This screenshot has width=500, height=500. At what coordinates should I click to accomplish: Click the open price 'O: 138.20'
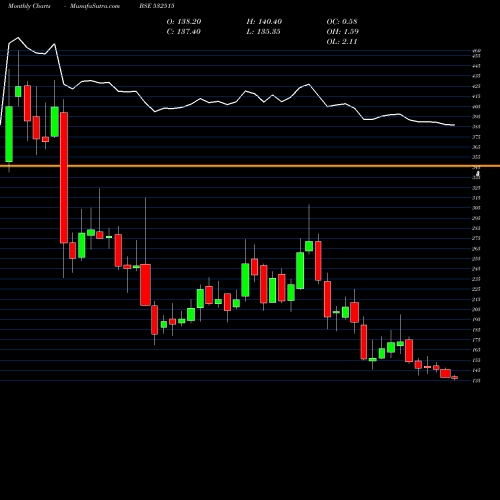pos(184,22)
